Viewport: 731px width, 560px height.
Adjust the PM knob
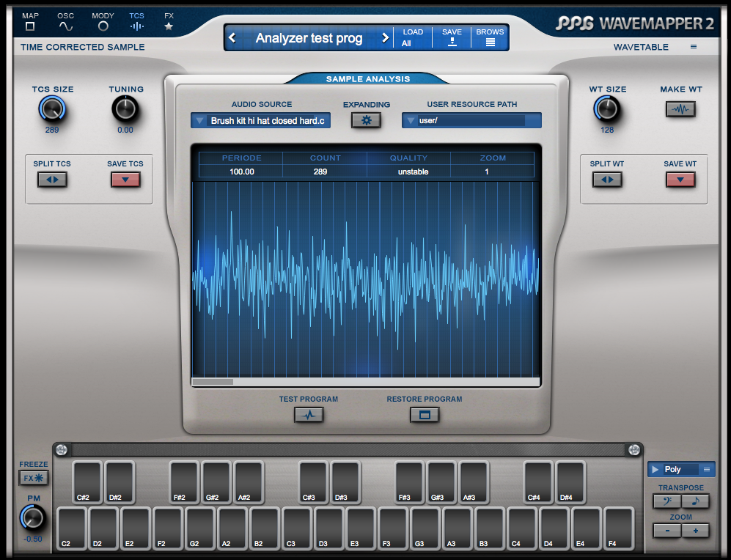click(33, 518)
